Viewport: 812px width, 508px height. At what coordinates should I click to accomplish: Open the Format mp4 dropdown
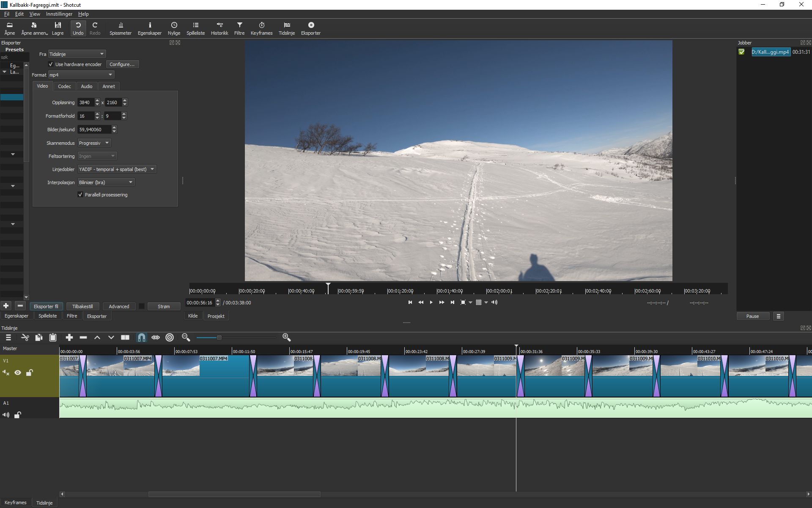tap(81, 75)
